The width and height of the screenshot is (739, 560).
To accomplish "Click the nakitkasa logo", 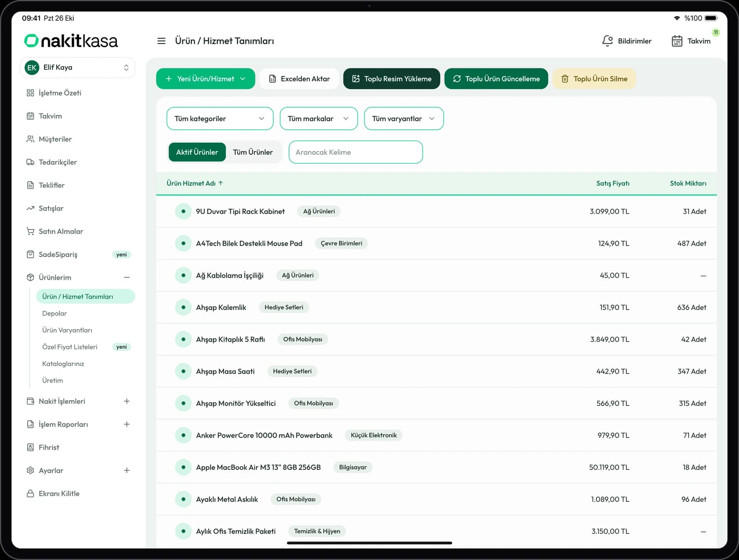I will [x=71, y=41].
